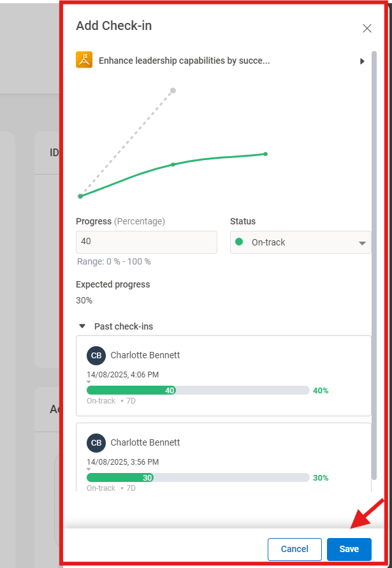Close the Add Check-in dialog
The image size is (392, 568).
[367, 28]
